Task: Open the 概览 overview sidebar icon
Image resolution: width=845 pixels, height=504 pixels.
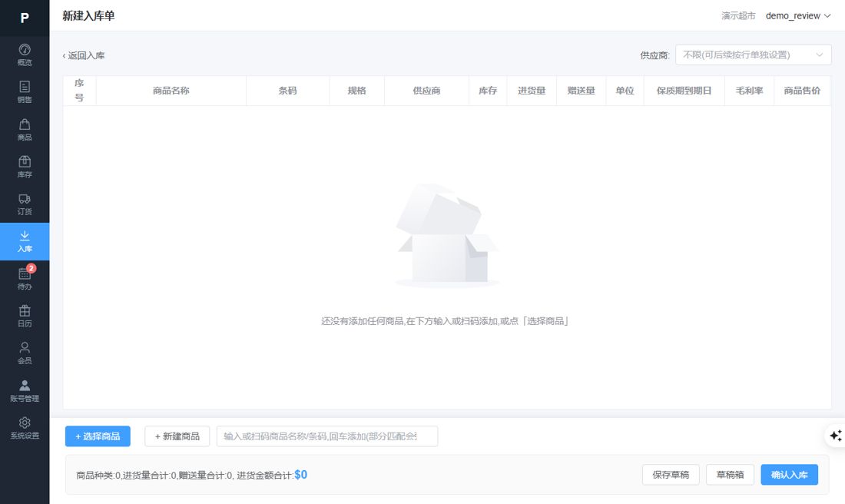Action: click(x=25, y=55)
